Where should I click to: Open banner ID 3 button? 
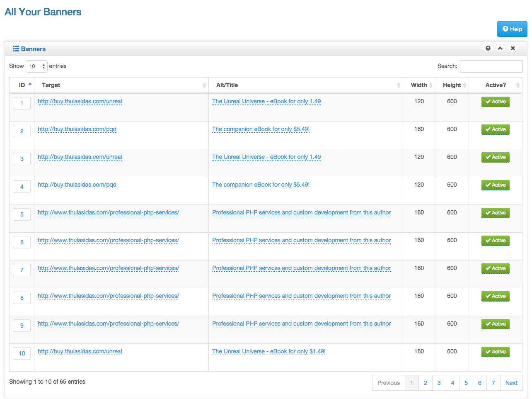click(22, 159)
